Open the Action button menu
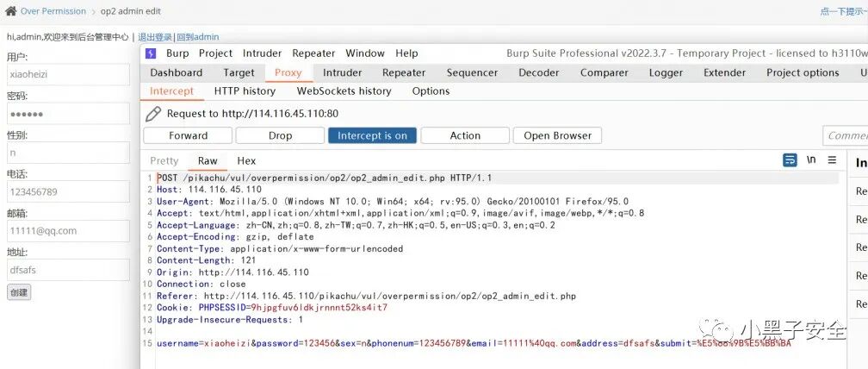This screenshot has width=868, height=369. 465,135
